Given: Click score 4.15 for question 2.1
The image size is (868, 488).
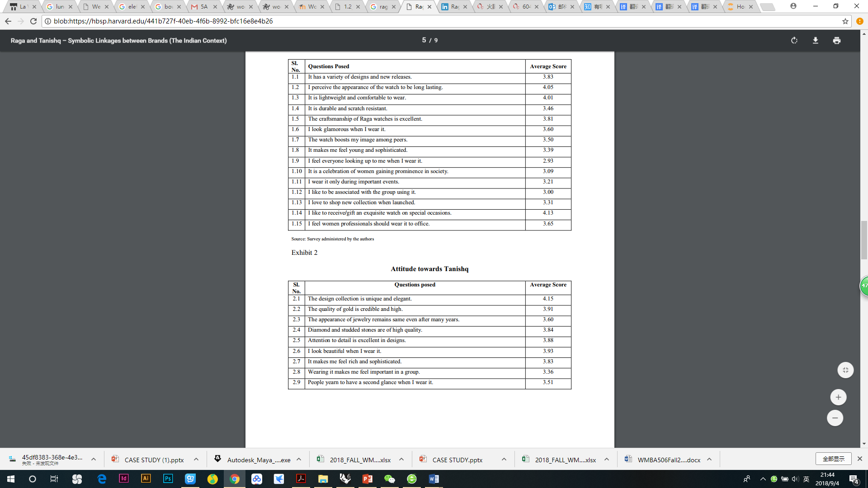Looking at the screenshot, I should pyautogui.click(x=548, y=299).
